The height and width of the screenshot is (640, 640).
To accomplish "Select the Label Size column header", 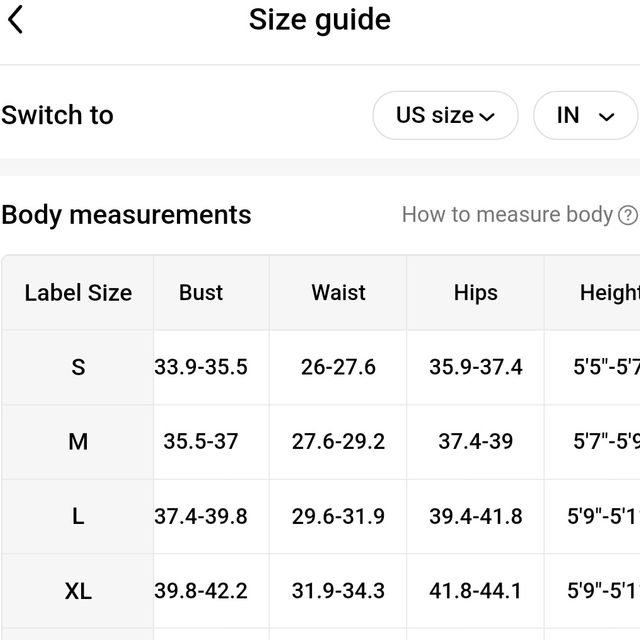I will click(78, 293).
